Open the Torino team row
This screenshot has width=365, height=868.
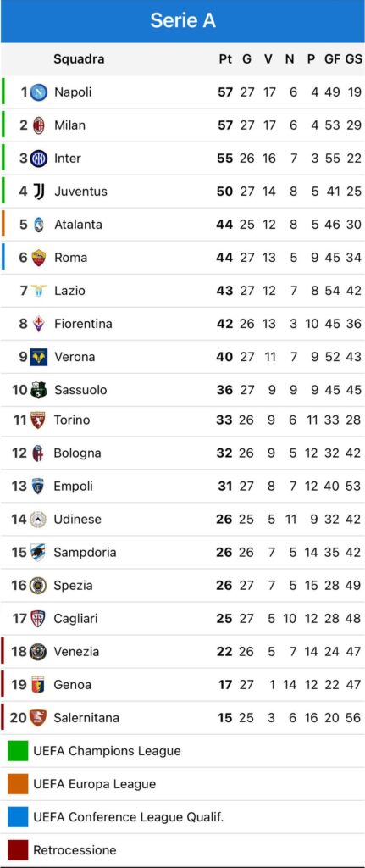[x=183, y=420]
